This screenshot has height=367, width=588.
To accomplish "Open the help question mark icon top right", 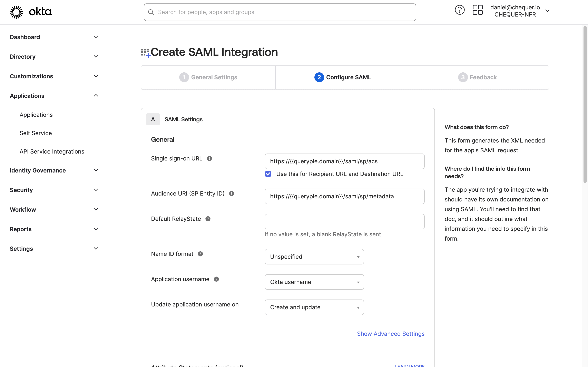I will 459,10.
